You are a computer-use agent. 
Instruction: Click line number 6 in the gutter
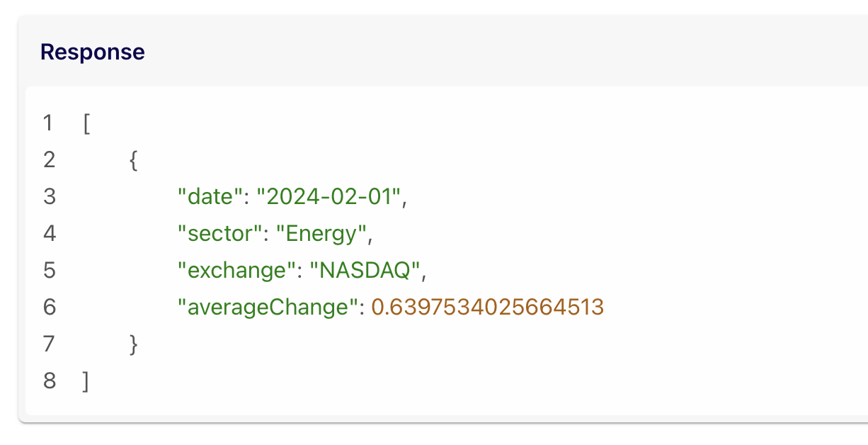coord(49,307)
